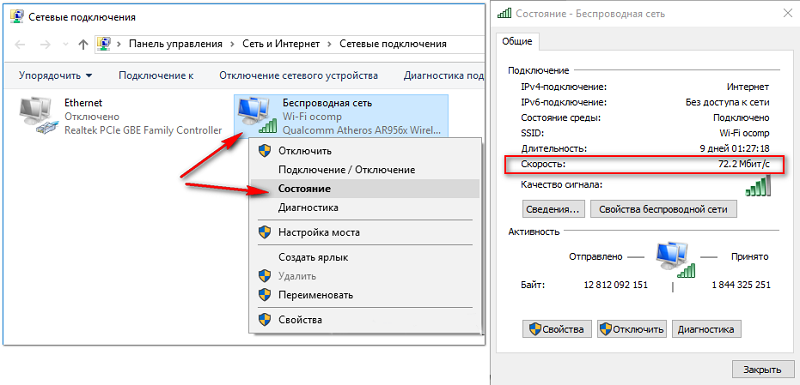Click Отключение сетевого устройства toolbar command
Screen dimensions: 800x385
click(298, 75)
